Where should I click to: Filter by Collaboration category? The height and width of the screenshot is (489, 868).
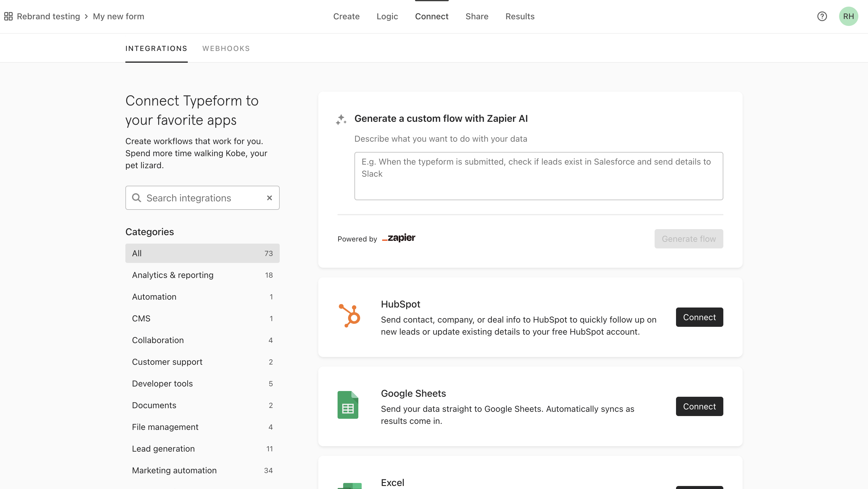203,340
